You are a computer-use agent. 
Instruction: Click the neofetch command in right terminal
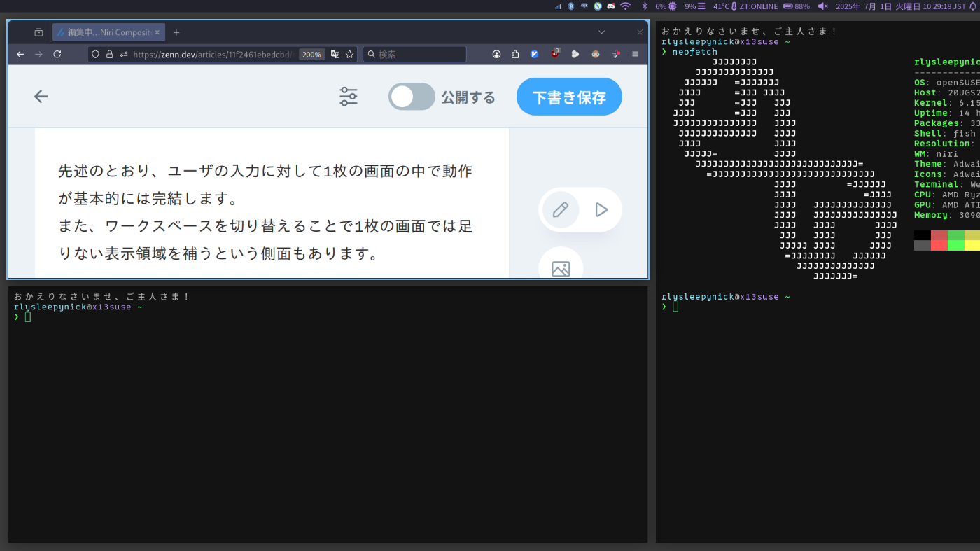(x=694, y=52)
